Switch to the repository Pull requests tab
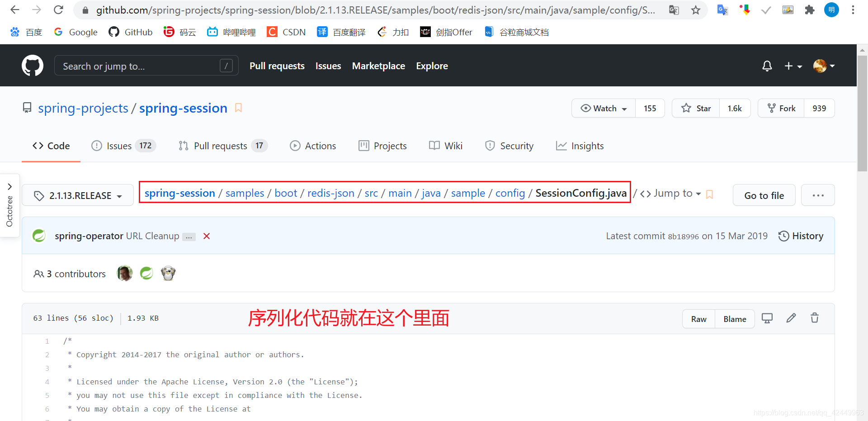This screenshot has height=421, width=868. click(x=223, y=146)
